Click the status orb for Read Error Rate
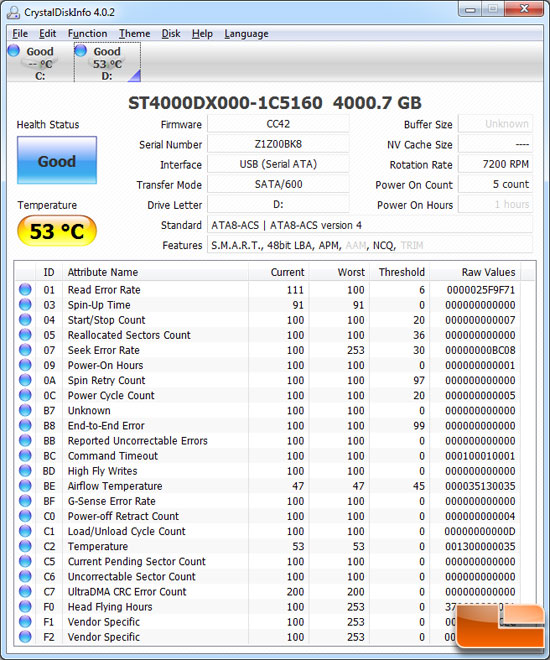The height and width of the screenshot is (660, 550). pyautogui.click(x=25, y=290)
